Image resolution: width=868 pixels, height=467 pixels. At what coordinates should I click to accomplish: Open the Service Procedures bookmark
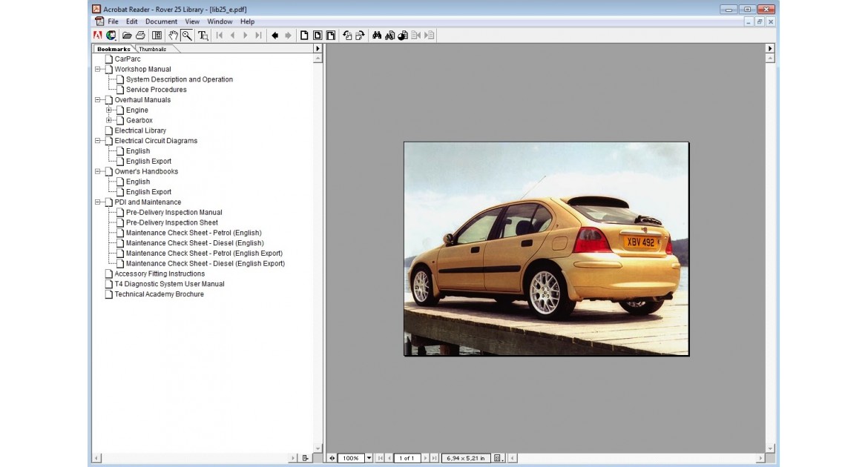156,90
